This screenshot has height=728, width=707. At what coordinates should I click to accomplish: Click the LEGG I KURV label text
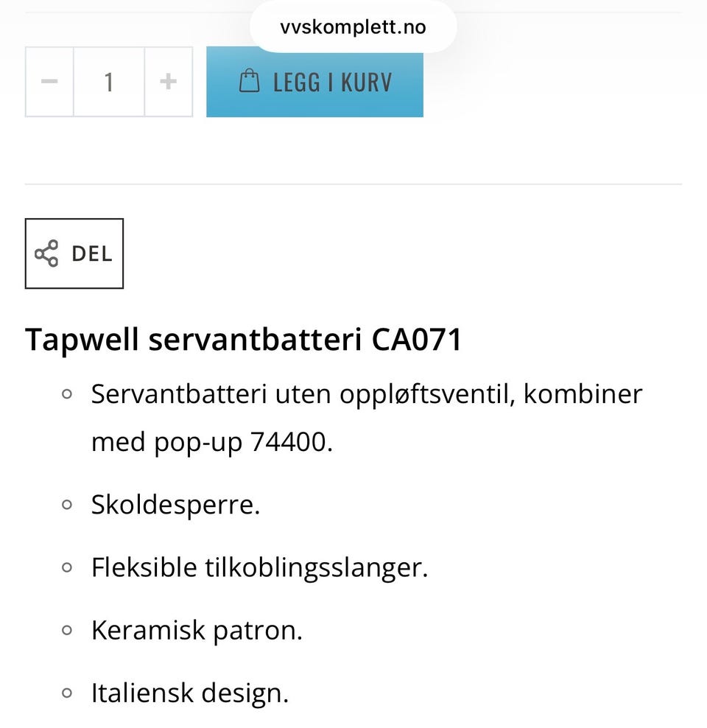331,81
